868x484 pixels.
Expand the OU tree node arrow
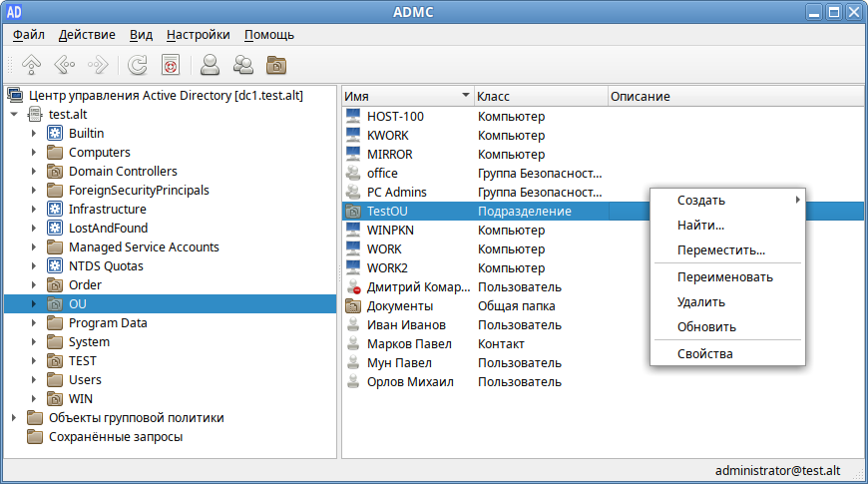(34, 304)
